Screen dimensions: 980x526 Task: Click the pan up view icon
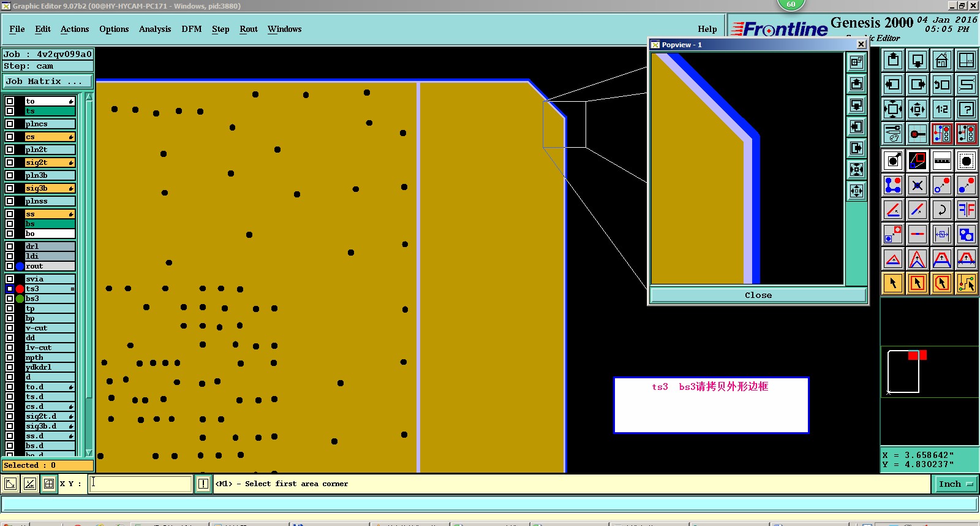click(893, 60)
